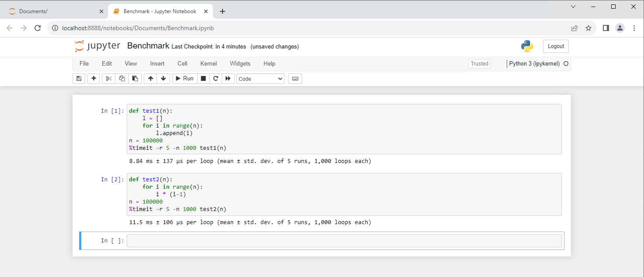
Task: Click the Run button
Action: coord(184,79)
